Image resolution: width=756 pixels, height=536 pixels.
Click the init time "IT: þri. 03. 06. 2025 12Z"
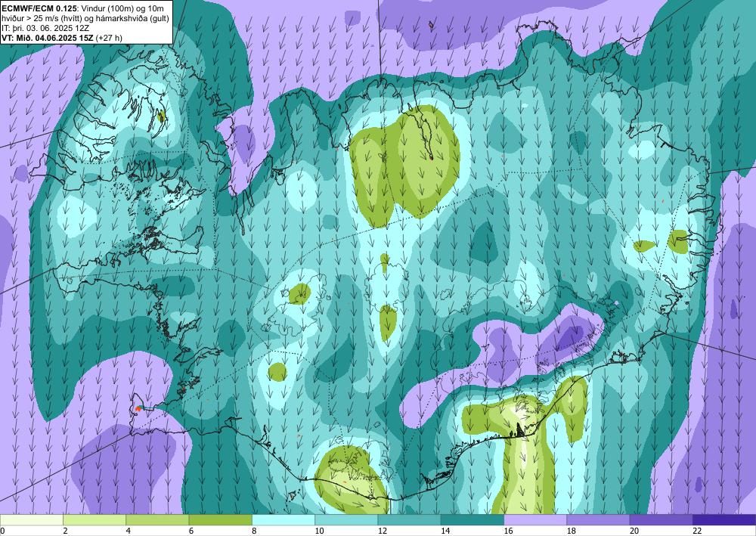(46, 28)
